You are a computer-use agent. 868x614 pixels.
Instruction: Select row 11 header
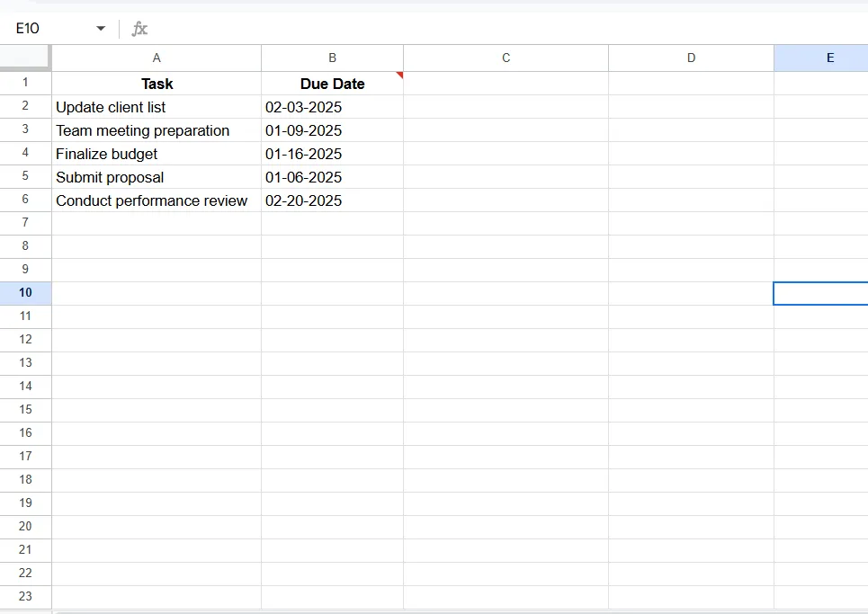tap(25, 316)
